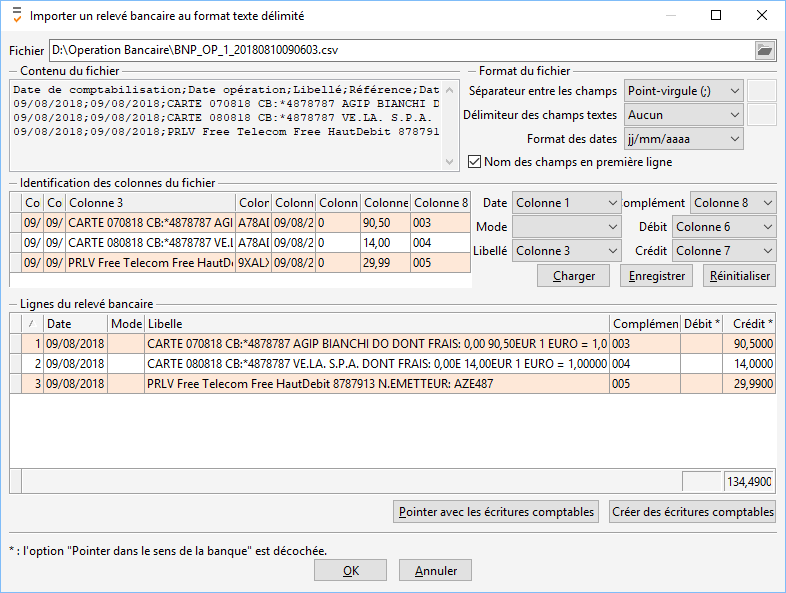The height and width of the screenshot is (593, 786).
Task: Click the 'Colonne 3' column header
Action: click(x=150, y=203)
